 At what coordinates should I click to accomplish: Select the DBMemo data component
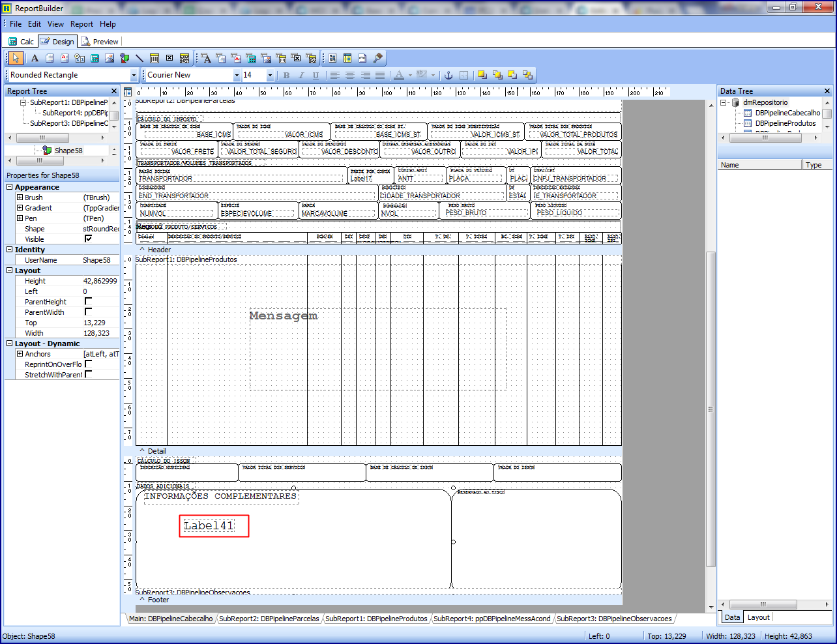221,58
